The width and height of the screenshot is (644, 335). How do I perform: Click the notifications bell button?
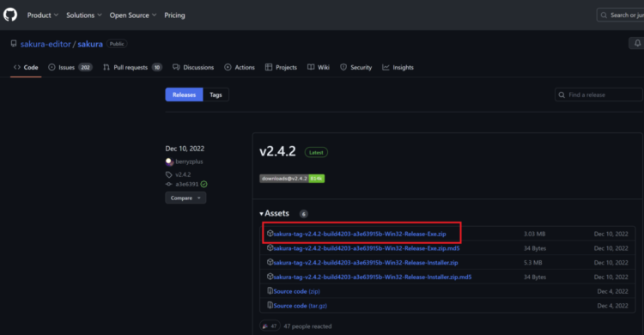637,43
